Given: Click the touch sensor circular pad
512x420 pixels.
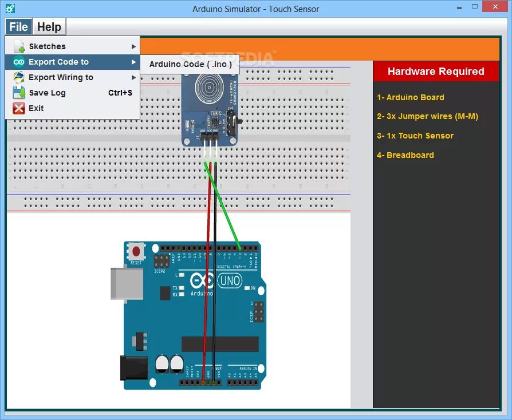Looking at the screenshot, I should click(209, 88).
